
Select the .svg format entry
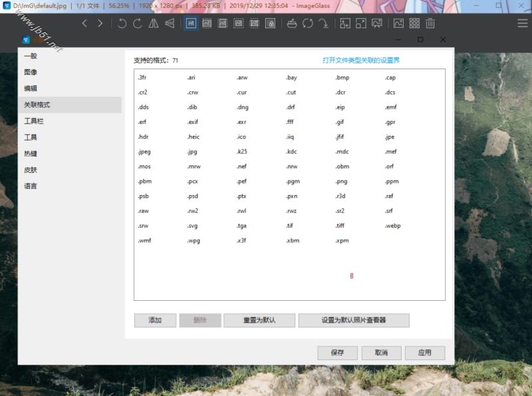pyautogui.click(x=192, y=226)
